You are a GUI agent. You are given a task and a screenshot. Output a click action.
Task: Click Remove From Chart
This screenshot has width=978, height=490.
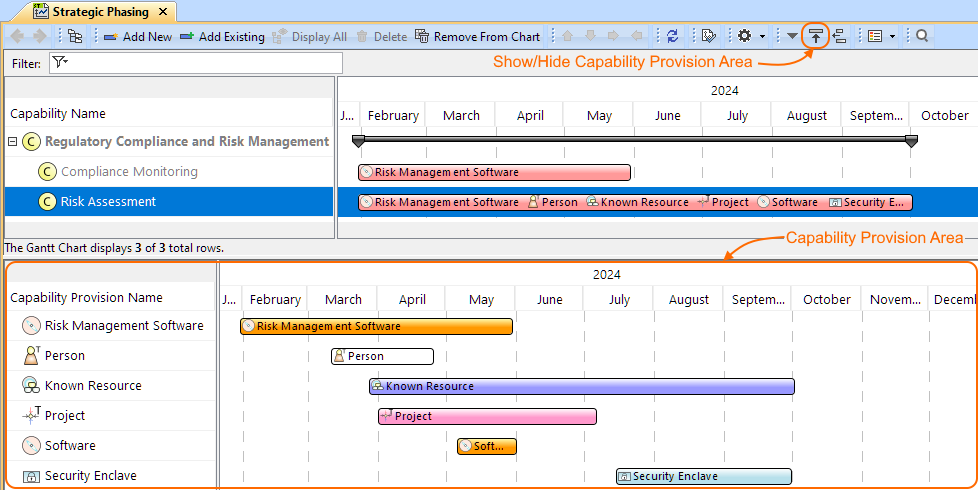(477, 37)
